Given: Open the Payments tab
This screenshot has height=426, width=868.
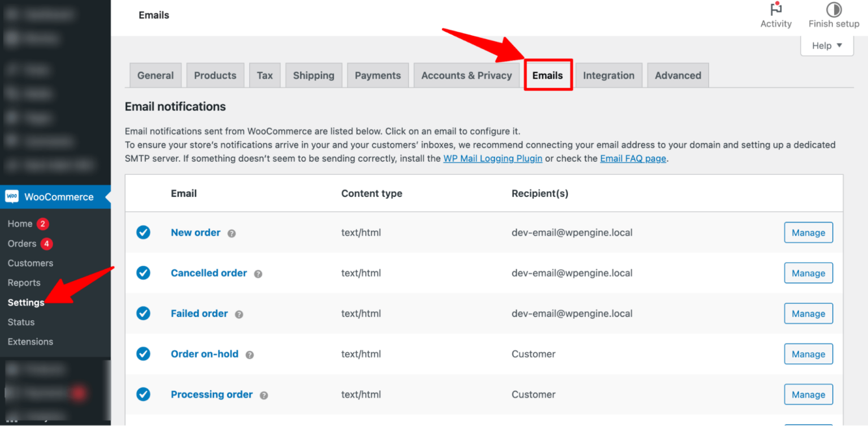Looking at the screenshot, I should tap(377, 75).
